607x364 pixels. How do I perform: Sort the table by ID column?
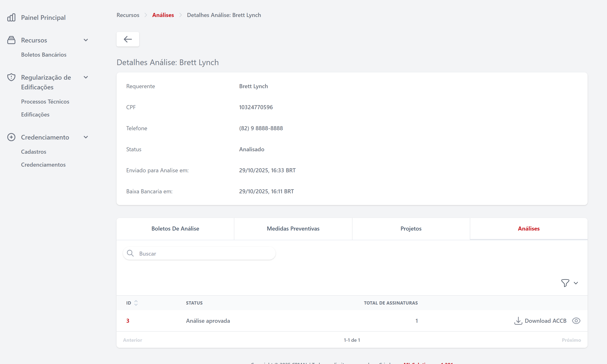(136, 303)
